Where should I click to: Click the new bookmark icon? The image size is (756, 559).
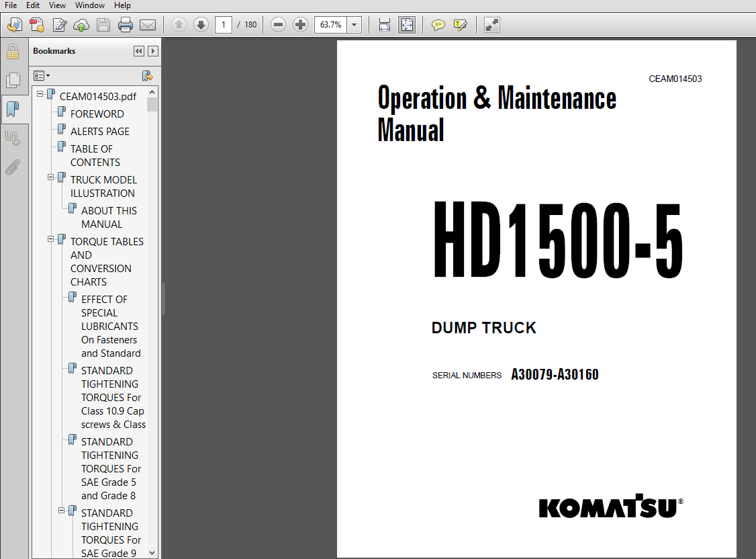[148, 76]
